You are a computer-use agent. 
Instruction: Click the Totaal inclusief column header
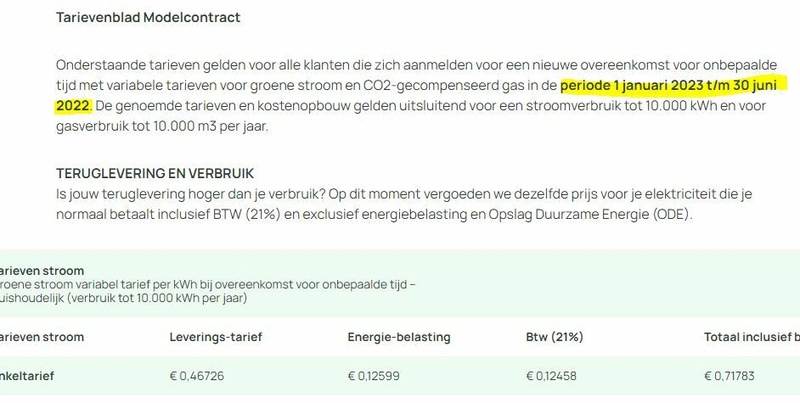pos(752,337)
